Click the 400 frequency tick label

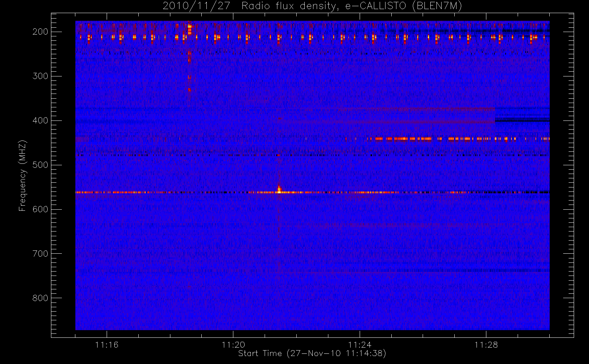click(x=40, y=120)
